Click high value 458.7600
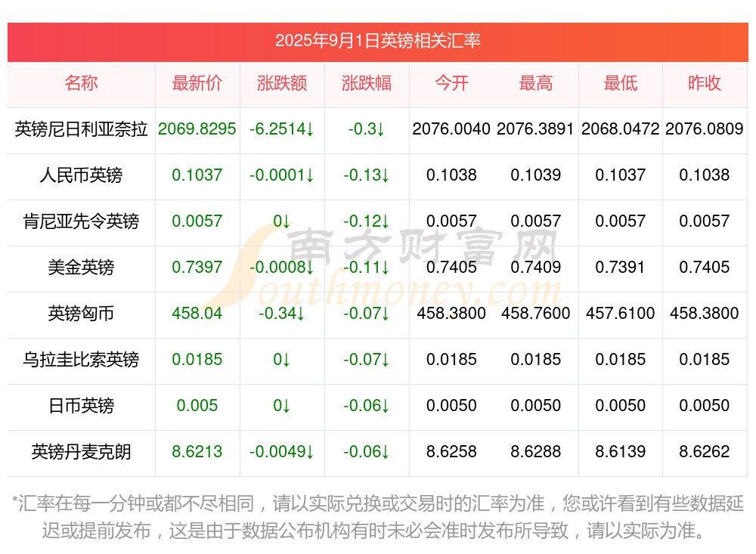This screenshot has height=554, width=756. [x=536, y=314]
